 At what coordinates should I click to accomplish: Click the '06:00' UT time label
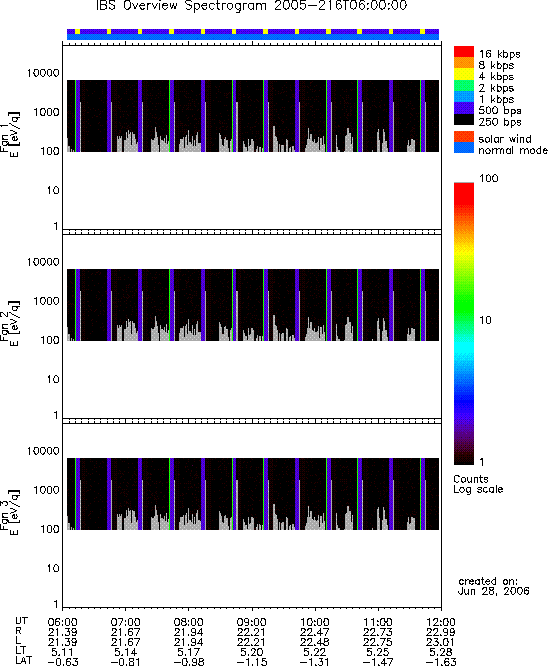62,622
